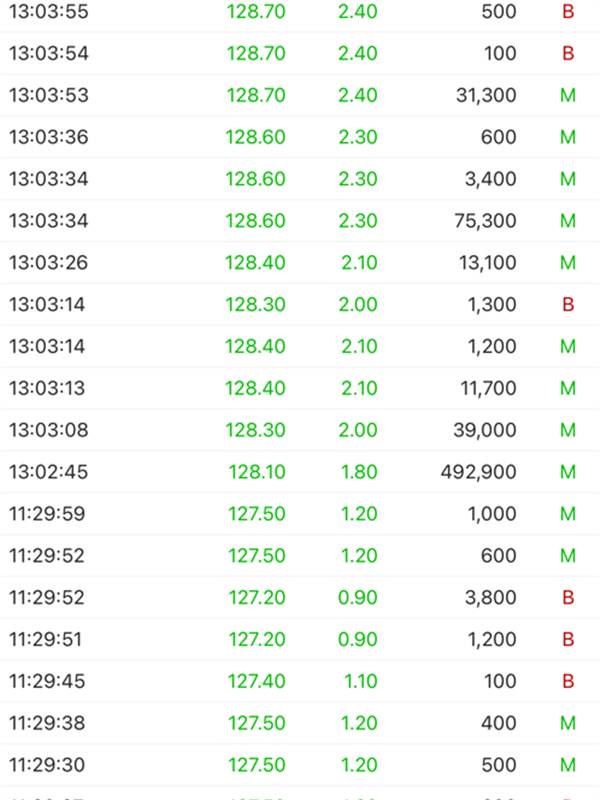Select the 3,400 volume trade row

click(300, 179)
